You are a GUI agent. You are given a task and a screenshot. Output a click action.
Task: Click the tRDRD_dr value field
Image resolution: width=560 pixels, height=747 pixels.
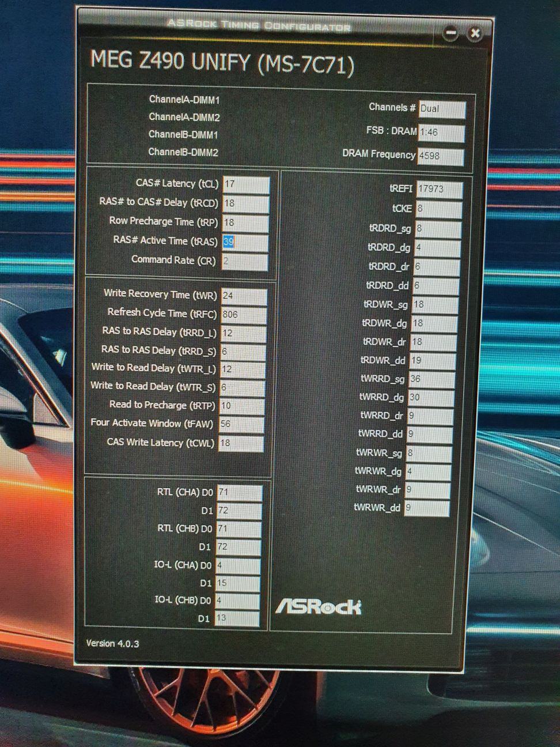[x=437, y=267]
